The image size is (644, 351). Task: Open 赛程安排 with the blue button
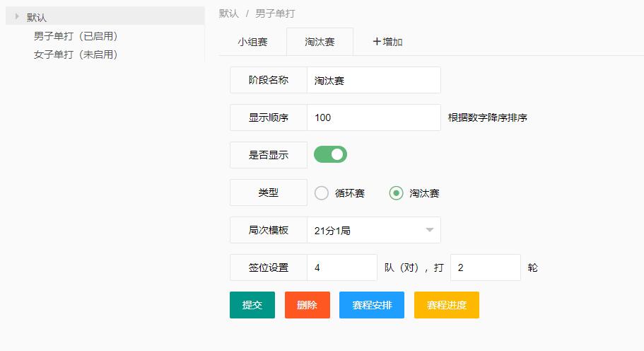[372, 305]
